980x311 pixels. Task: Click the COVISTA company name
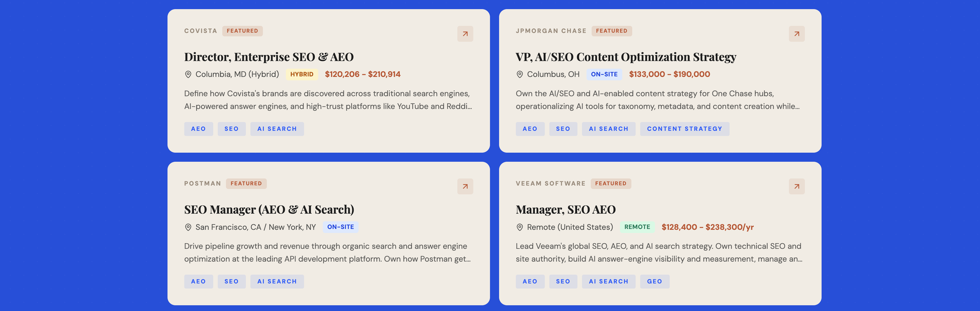tap(201, 31)
